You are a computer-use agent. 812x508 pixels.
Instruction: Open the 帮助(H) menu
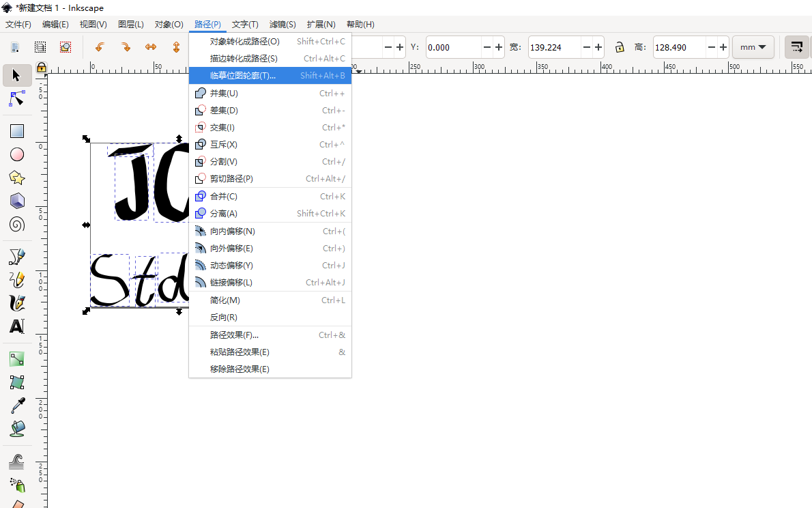[360, 25]
